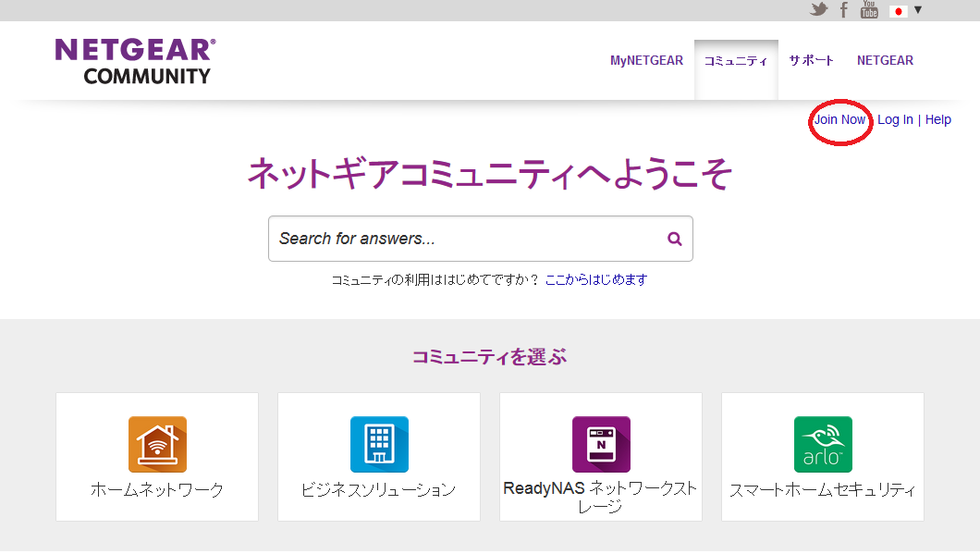Follow the ここからはじめます link

coord(596,279)
